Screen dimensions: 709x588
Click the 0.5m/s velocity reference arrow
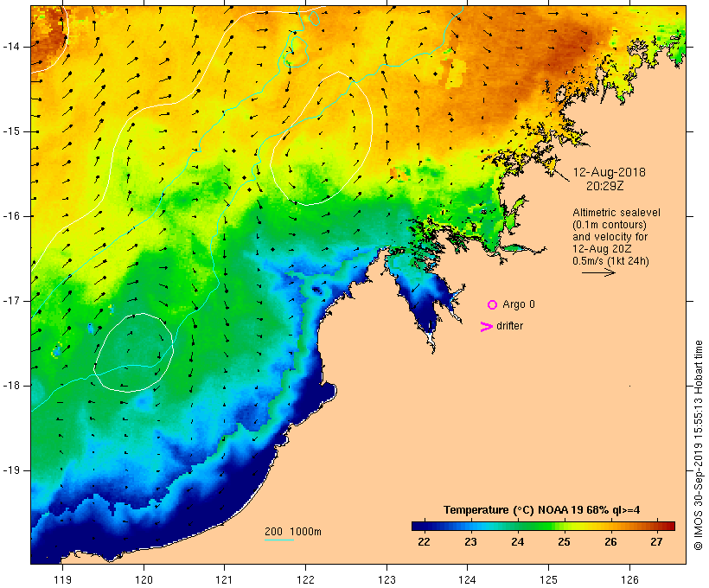[x=598, y=272]
